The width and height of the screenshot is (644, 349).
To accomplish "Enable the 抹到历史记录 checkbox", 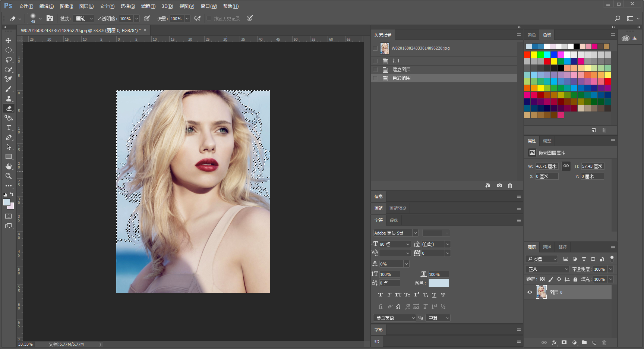I will coord(209,19).
